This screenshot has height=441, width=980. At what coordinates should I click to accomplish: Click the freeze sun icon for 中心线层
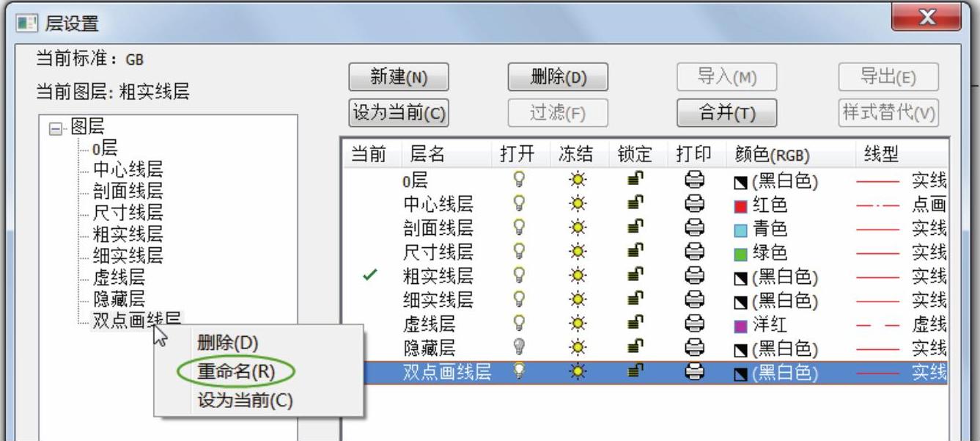(x=579, y=205)
